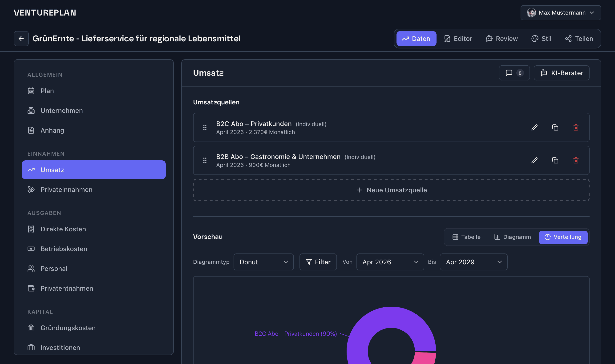Click the B2C Abo – Privatkunden (90%) chart label
Viewport: 615px width, 364px height.
coord(296,334)
